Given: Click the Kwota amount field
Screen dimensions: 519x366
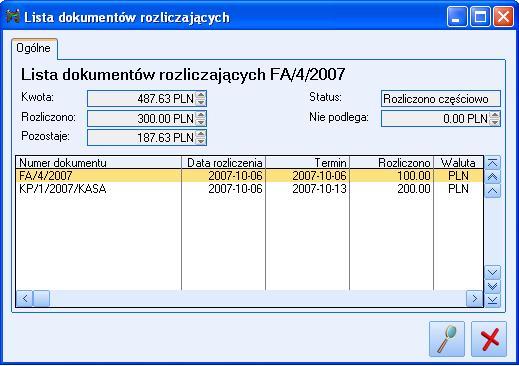Looking at the screenshot, I should (147, 99).
